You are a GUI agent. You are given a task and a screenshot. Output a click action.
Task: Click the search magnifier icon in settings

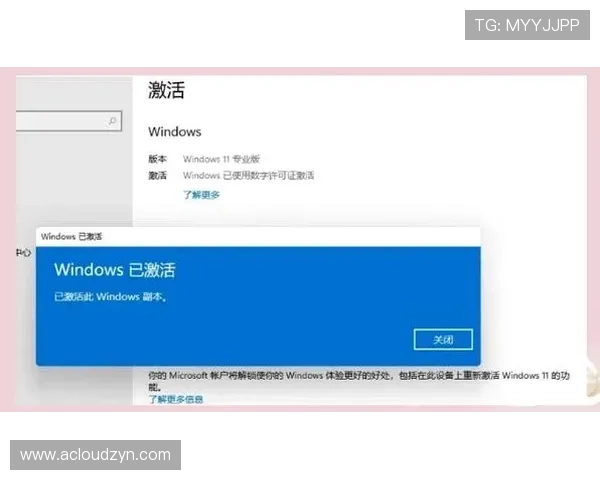(x=112, y=121)
